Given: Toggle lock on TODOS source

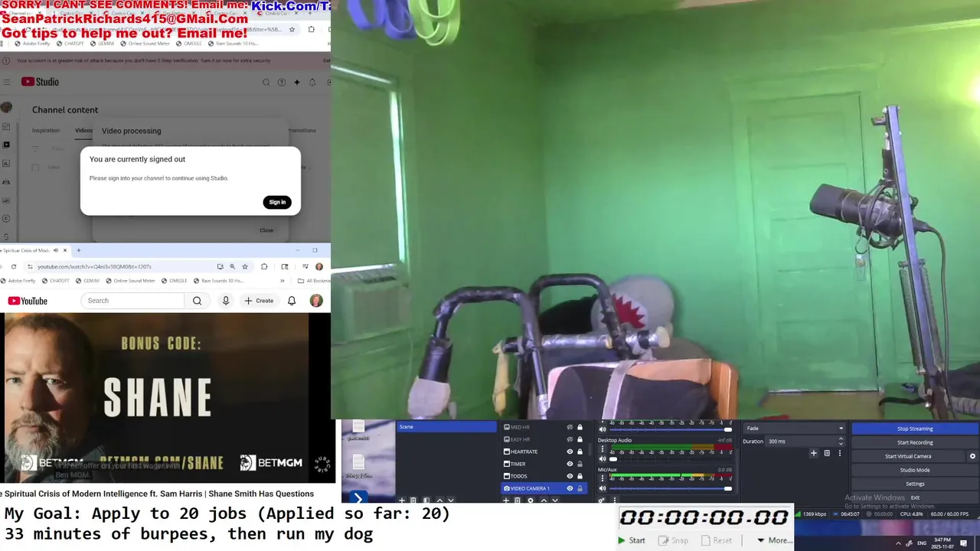Looking at the screenshot, I should tap(580, 476).
